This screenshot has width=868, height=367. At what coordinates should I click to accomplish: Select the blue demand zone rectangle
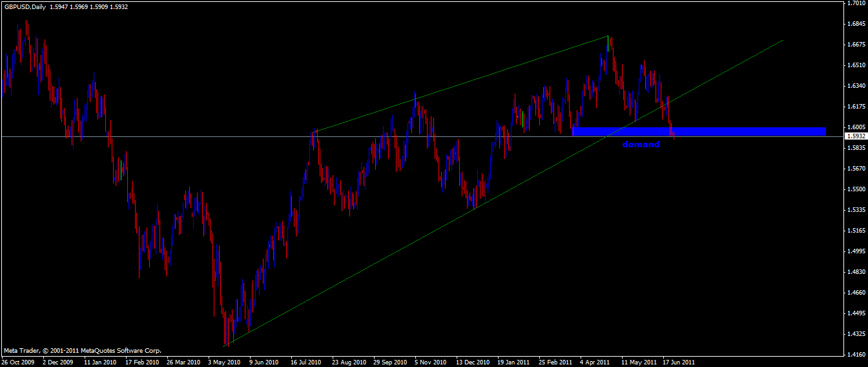(699, 132)
